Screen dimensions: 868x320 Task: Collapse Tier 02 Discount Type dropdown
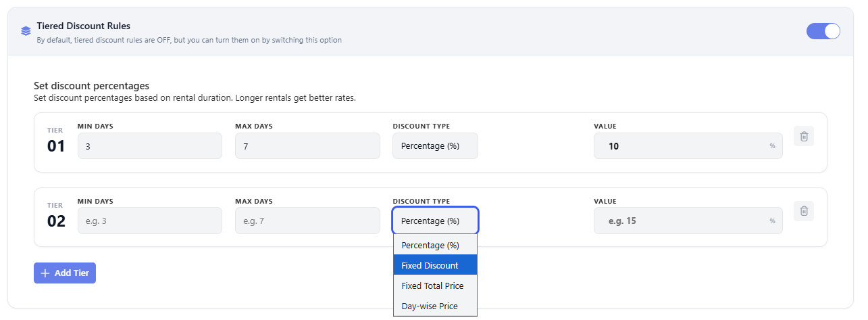(435, 221)
